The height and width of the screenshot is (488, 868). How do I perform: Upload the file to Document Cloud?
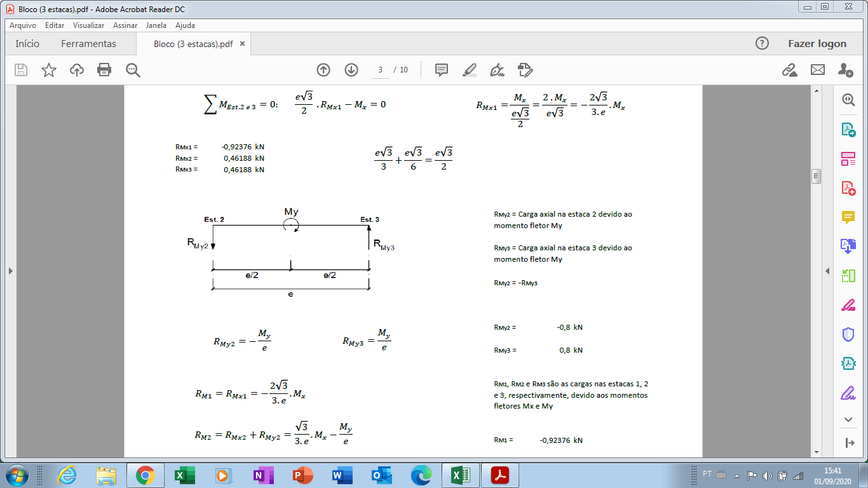coord(77,70)
